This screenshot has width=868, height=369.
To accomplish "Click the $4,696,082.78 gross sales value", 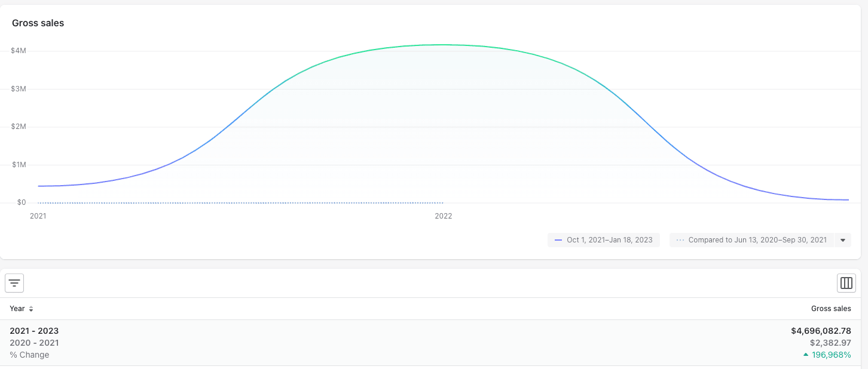I will 820,331.
